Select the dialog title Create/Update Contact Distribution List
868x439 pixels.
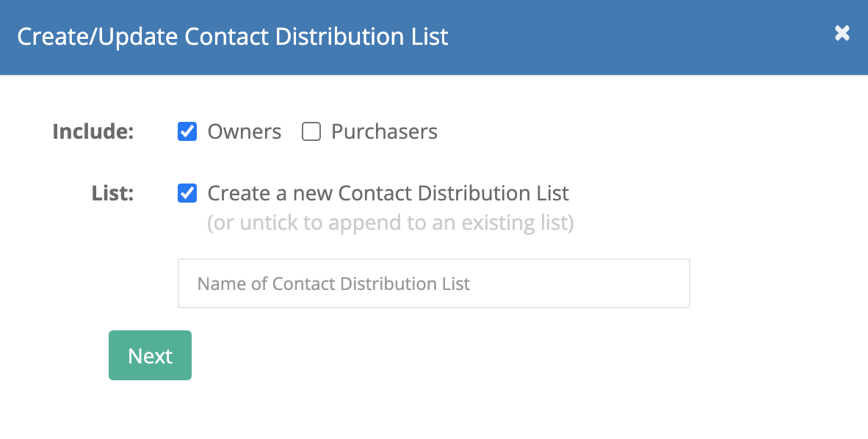coord(233,37)
